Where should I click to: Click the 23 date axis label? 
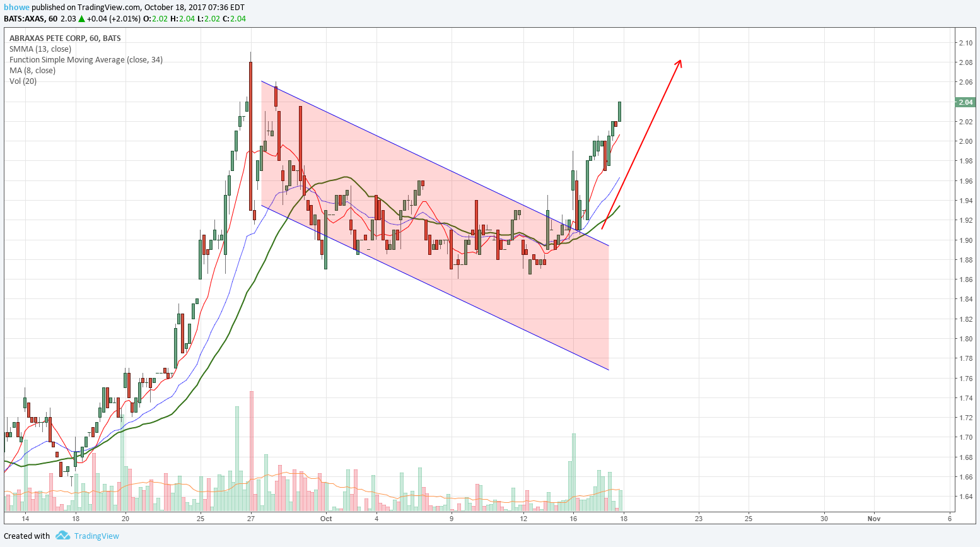699,519
